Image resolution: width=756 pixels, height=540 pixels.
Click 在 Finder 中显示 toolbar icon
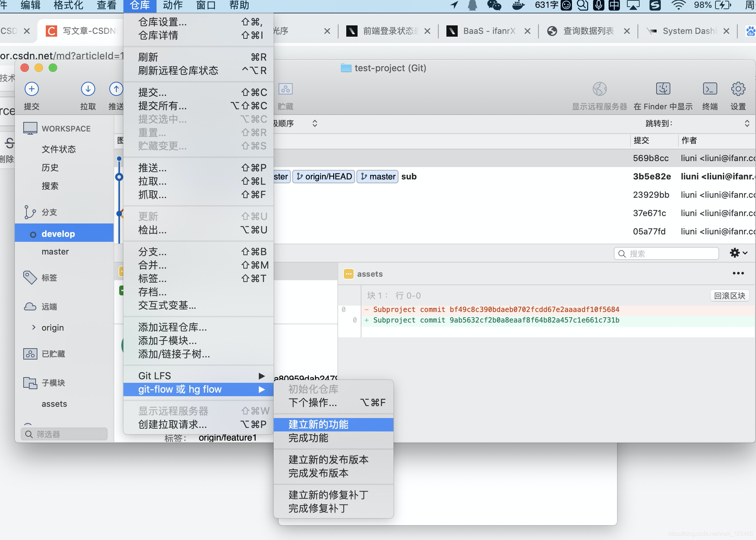click(x=663, y=89)
